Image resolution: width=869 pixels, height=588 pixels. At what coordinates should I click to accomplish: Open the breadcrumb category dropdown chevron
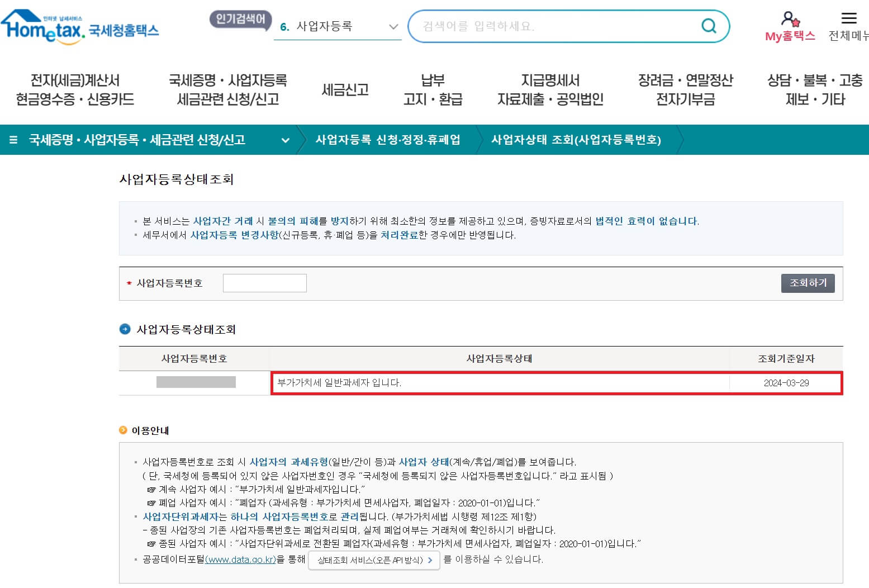[286, 141]
